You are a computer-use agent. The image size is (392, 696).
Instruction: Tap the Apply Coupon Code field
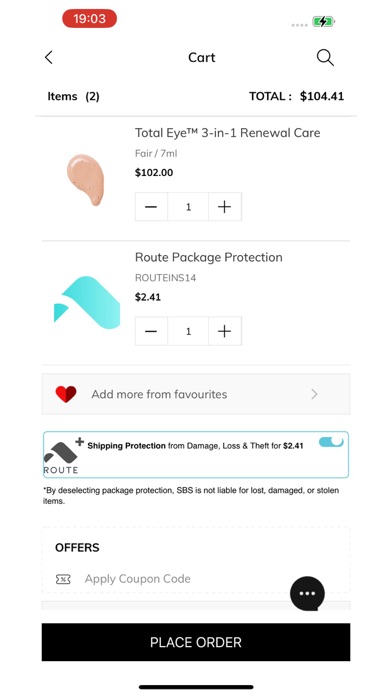(x=138, y=579)
